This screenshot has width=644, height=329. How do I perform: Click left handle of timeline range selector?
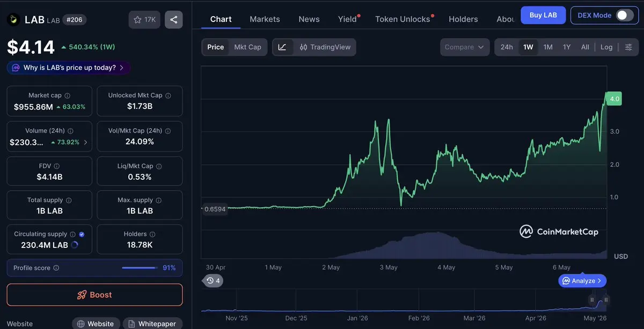tap(592, 300)
